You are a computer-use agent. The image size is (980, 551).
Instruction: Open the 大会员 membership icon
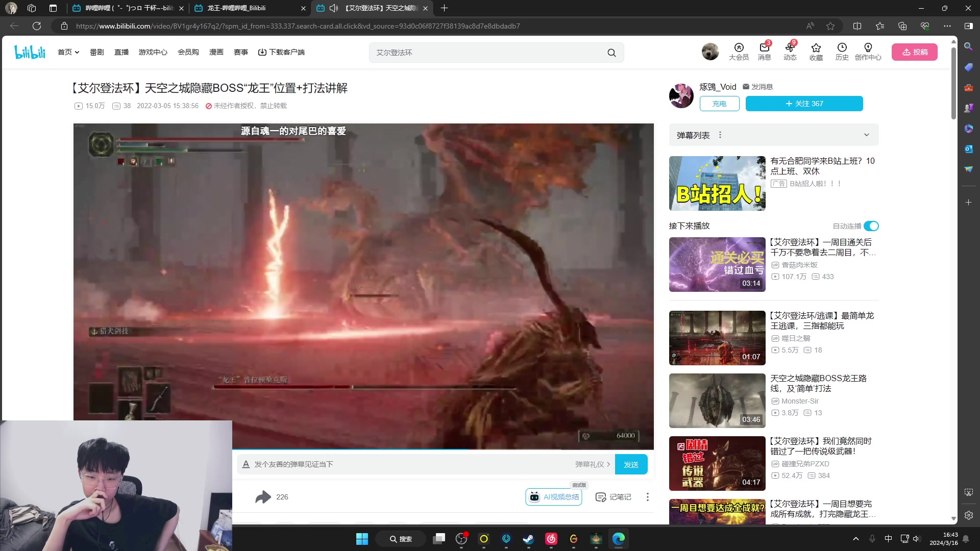point(739,52)
